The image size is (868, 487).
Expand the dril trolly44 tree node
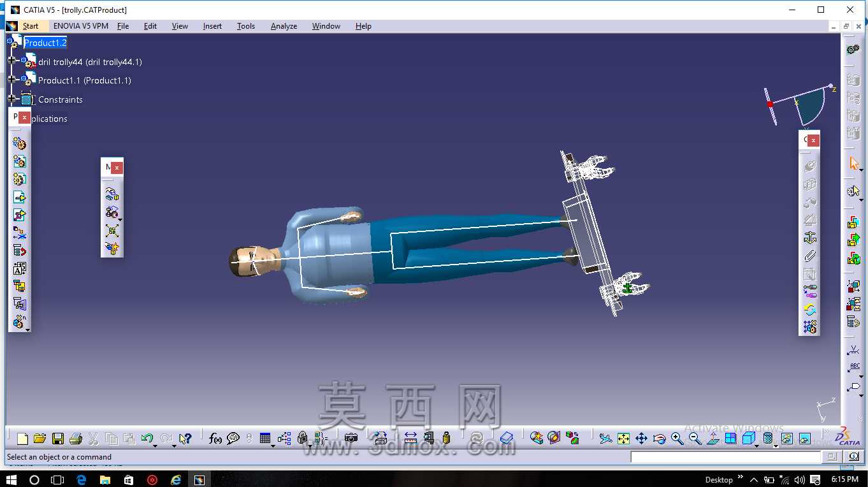click(11, 60)
